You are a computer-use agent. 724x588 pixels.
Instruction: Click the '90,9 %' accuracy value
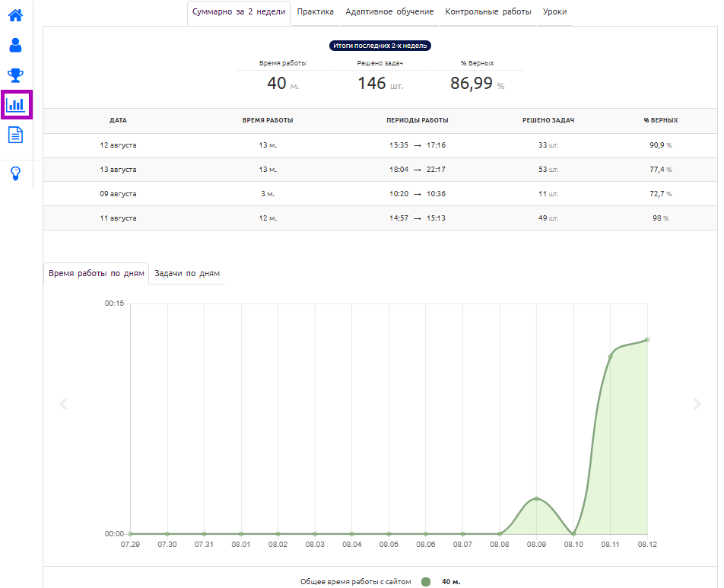[x=661, y=145]
